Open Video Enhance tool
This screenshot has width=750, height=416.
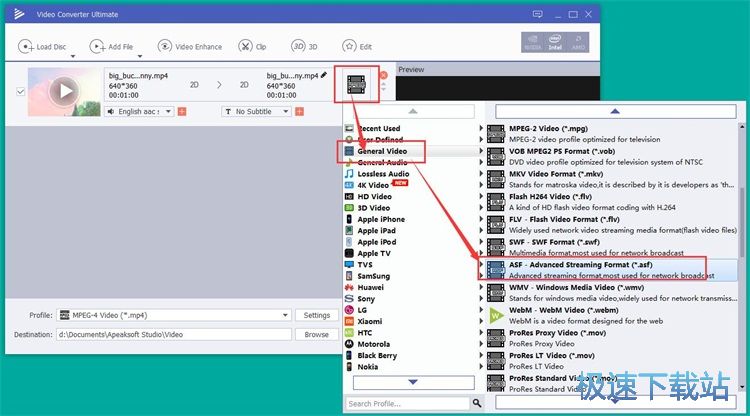pyautogui.click(x=190, y=46)
